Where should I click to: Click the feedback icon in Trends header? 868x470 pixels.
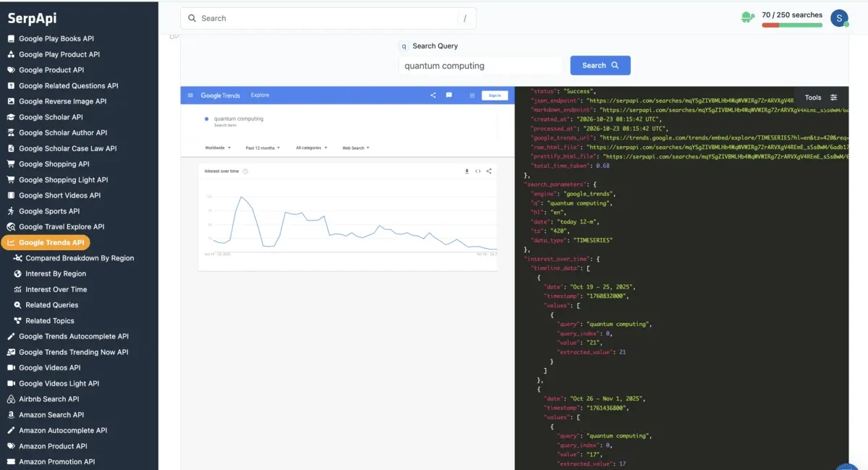449,95
